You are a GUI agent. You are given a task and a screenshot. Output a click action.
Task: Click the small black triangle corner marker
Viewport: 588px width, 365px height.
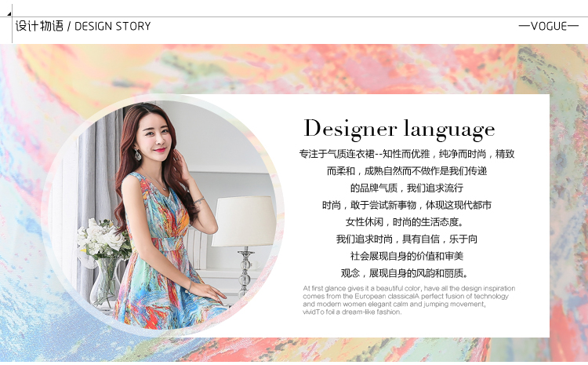[9, 14]
